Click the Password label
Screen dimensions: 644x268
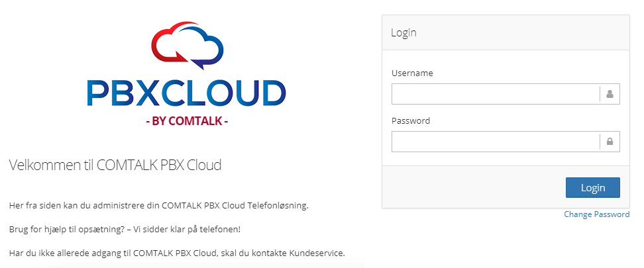tap(411, 121)
